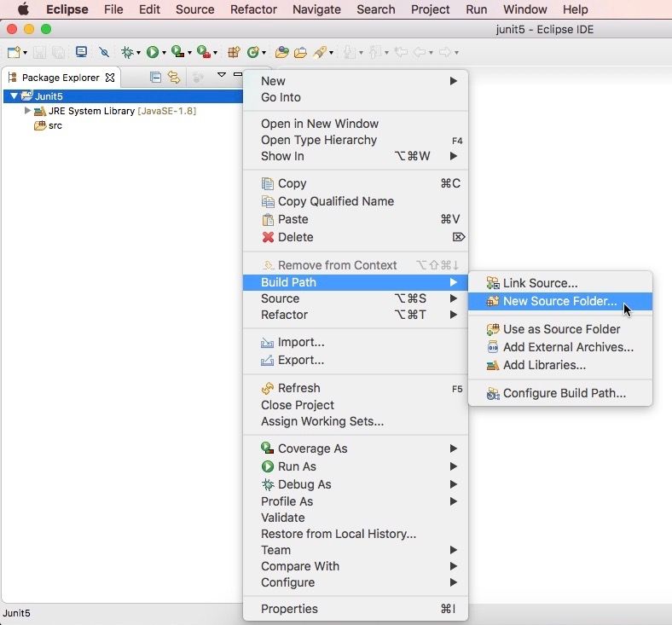Click Paste in the context menu
The width and height of the screenshot is (672, 625).
tap(356, 219)
